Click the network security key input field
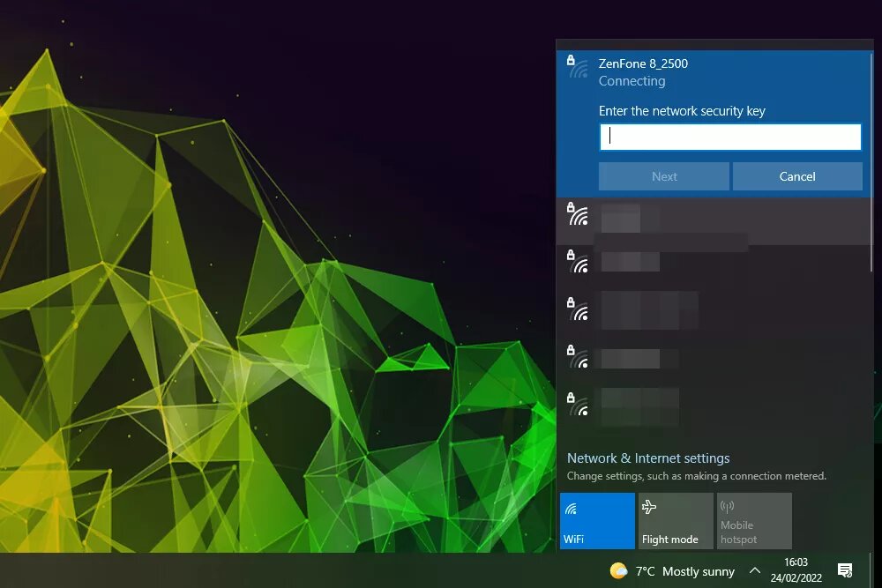Image resolution: width=882 pixels, height=588 pixels. coord(729,137)
